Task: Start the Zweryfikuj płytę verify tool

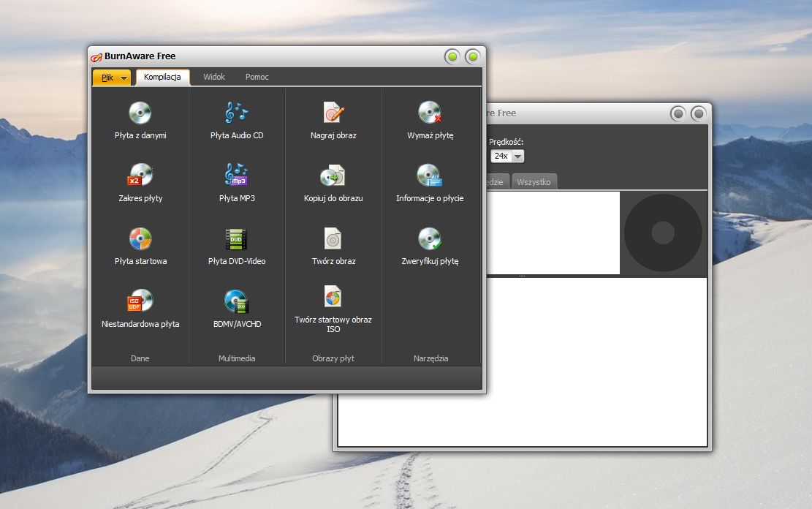Action: pyautogui.click(x=430, y=246)
